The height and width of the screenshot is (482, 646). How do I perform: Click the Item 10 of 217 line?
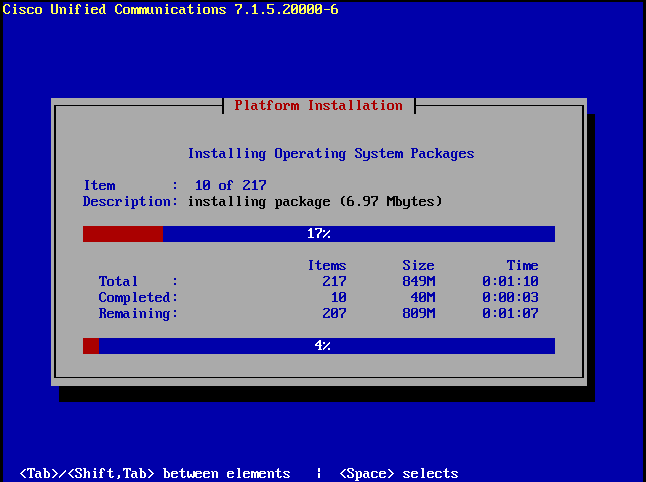pyautogui.click(x=174, y=186)
